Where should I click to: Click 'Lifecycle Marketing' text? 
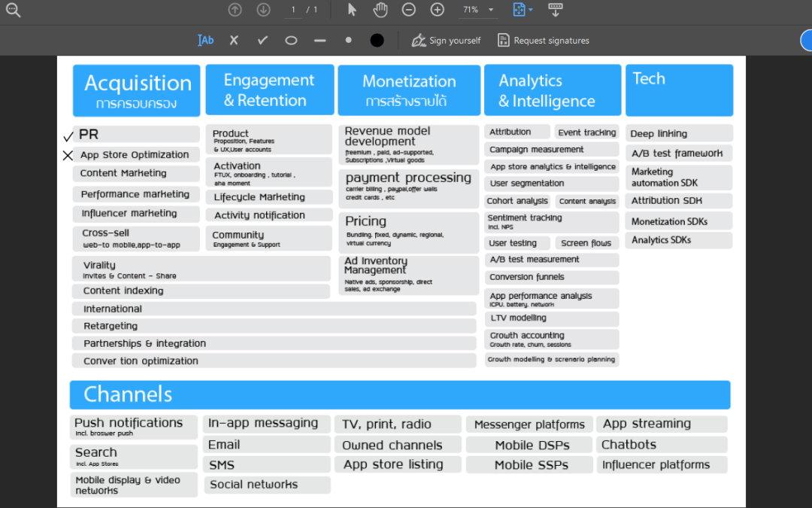point(259,197)
